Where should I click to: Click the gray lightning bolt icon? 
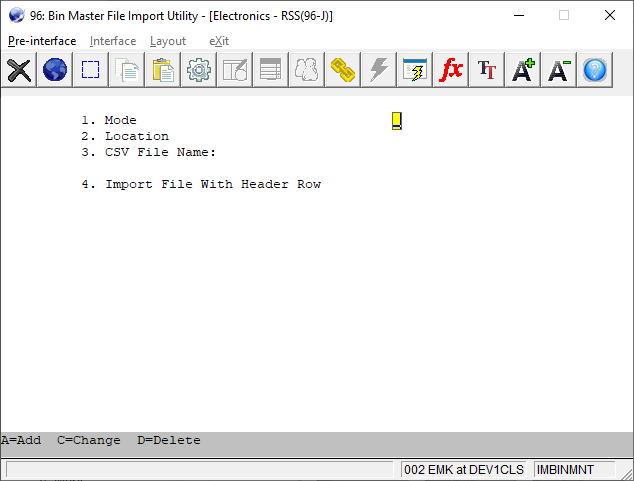tap(378, 70)
